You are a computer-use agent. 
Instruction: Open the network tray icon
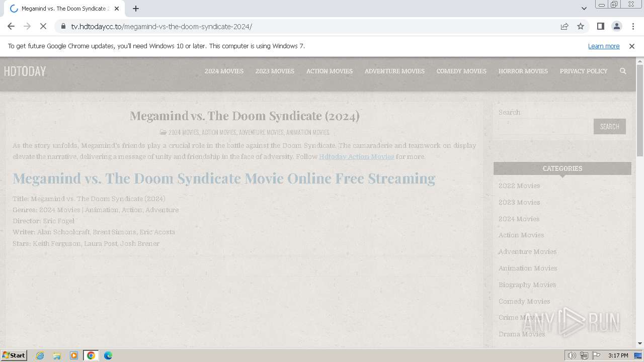[x=584, y=355]
